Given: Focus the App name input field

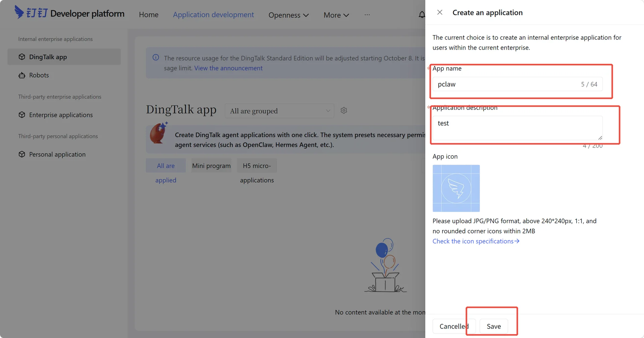Looking at the screenshot, I should tap(518, 84).
